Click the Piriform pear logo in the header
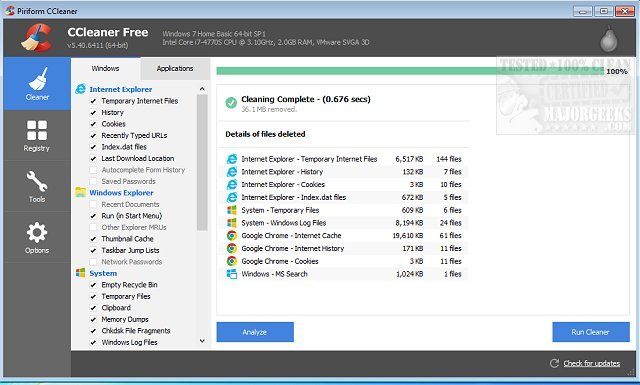 (609, 39)
